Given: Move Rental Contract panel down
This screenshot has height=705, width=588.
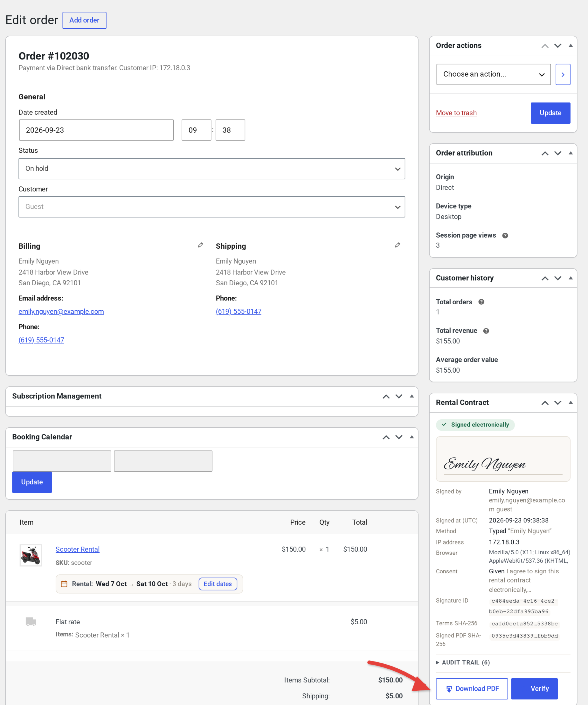Looking at the screenshot, I should 558,403.
